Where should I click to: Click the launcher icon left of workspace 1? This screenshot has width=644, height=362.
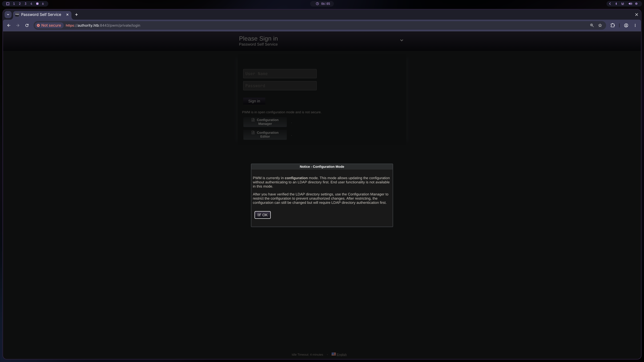[8, 4]
